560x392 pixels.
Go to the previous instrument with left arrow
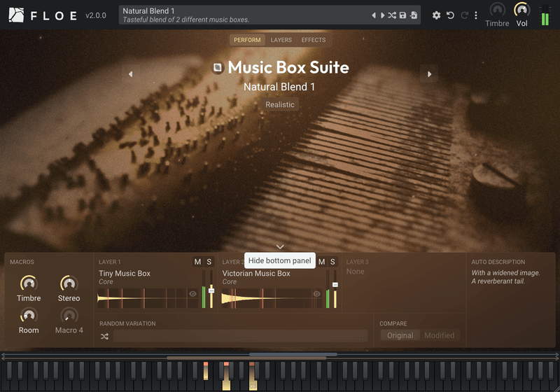pyautogui.click(x=130, y=74)
